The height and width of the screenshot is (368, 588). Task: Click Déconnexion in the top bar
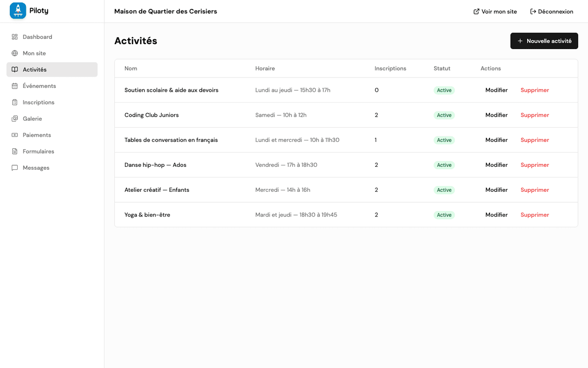pyautogui.click(x=552, y=11)
